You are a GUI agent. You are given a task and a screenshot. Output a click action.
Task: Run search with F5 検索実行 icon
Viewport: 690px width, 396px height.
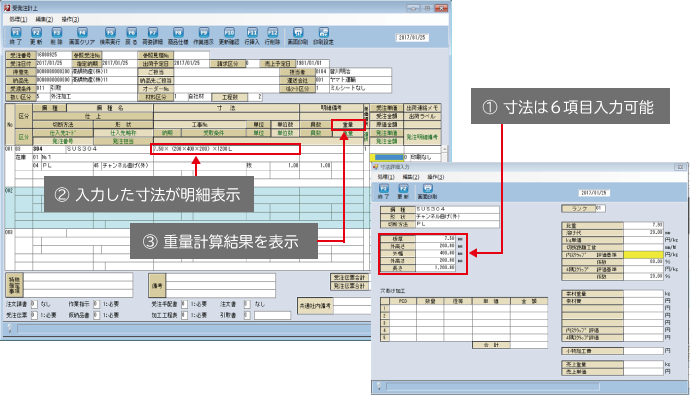coord(110,36)
